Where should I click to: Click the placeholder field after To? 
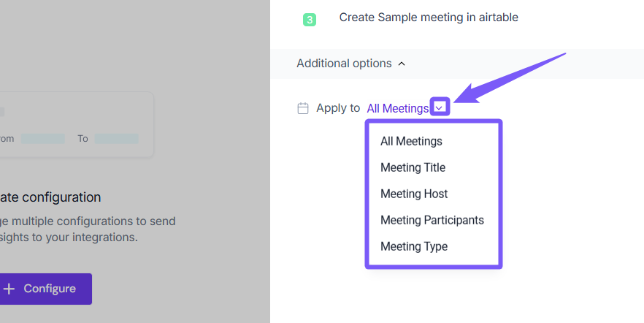pos(116,139)
